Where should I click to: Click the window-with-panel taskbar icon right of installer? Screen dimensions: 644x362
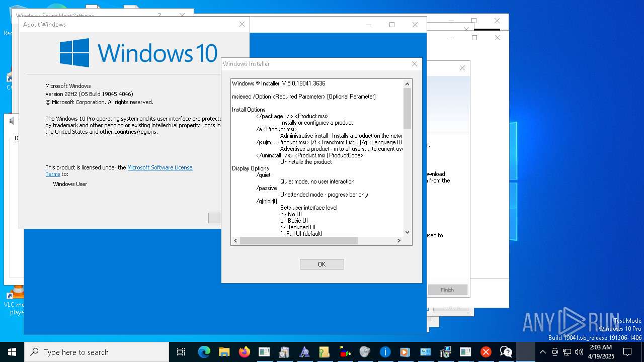[465, 352]
